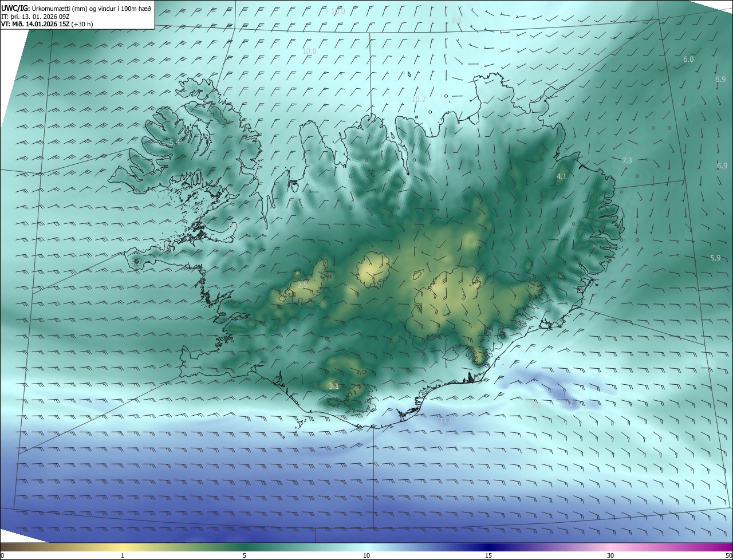Screen dimensions: 733x560
Task: Click the 5.9 map value label
Action: click(x=715, y=258)
